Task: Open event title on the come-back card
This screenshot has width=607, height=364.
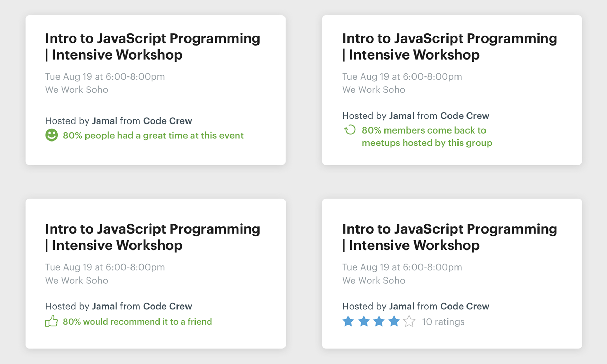Action: point(450,46)
